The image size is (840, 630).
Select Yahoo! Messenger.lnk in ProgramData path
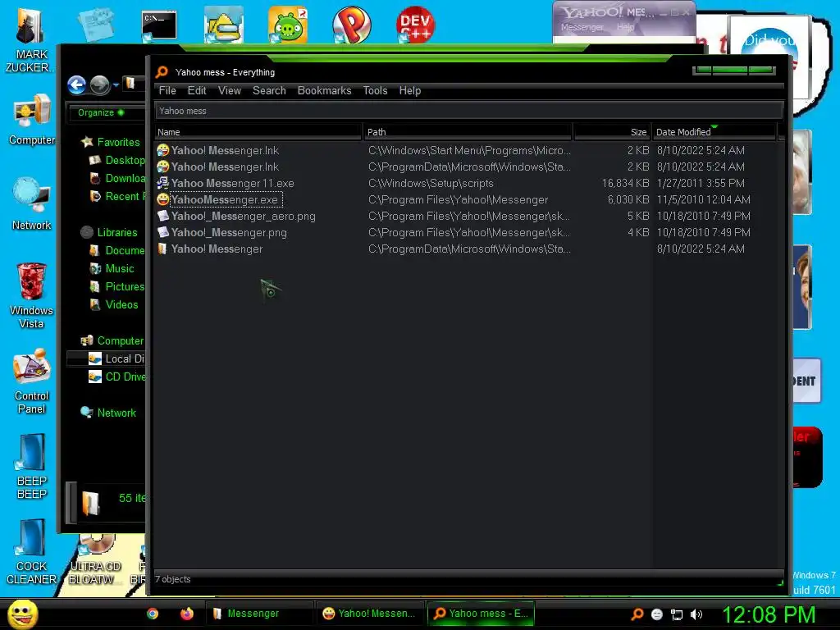pos(225,167)
